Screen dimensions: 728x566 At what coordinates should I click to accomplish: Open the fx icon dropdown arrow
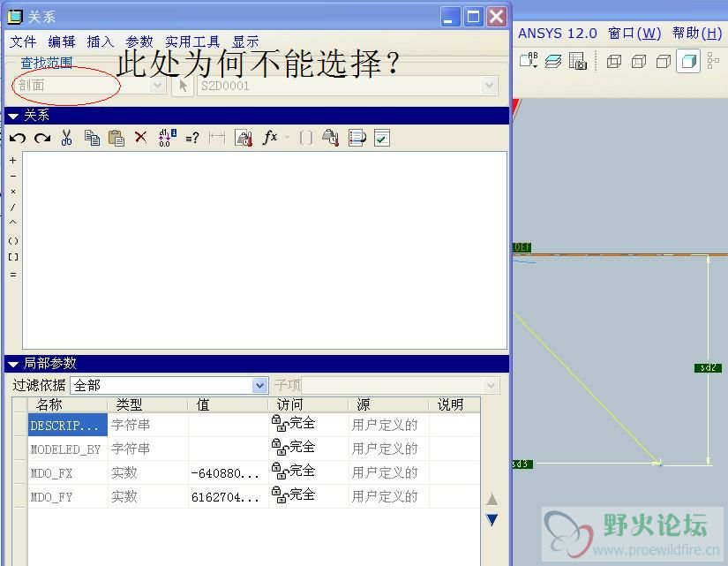[287, 138]
